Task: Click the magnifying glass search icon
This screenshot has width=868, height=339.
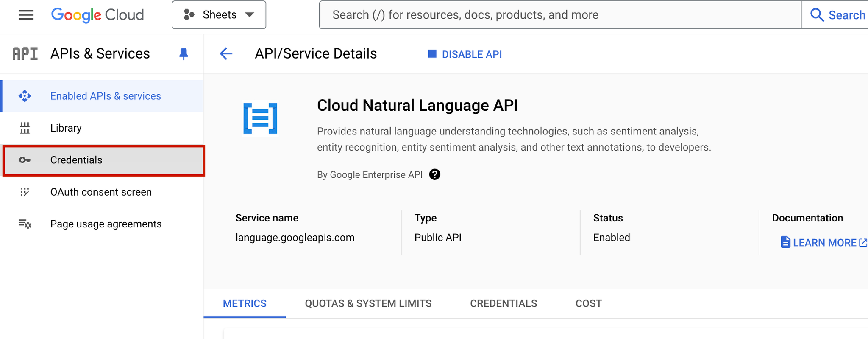Action: click(x=817, y=15)
